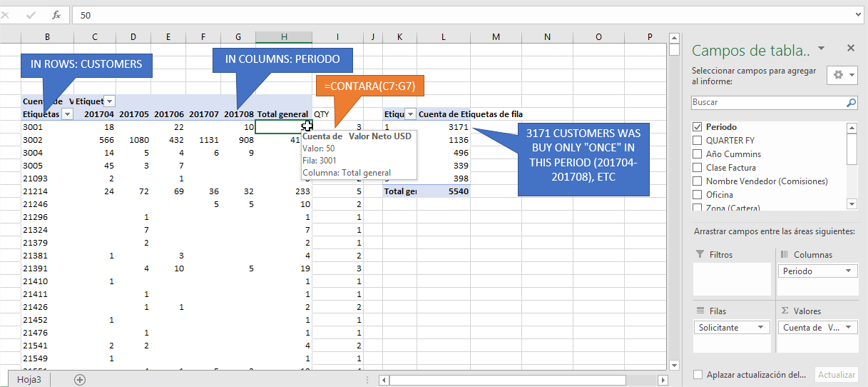The image size is (868, 387).
Task: Open Cuenta de V... dropdown in Valores
Action: click(849, 327)
